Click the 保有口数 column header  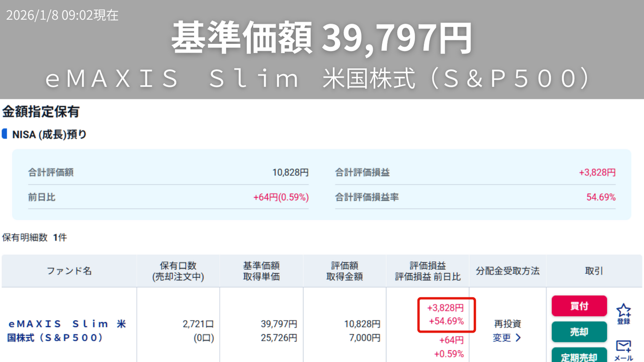(x=178, y=271)
